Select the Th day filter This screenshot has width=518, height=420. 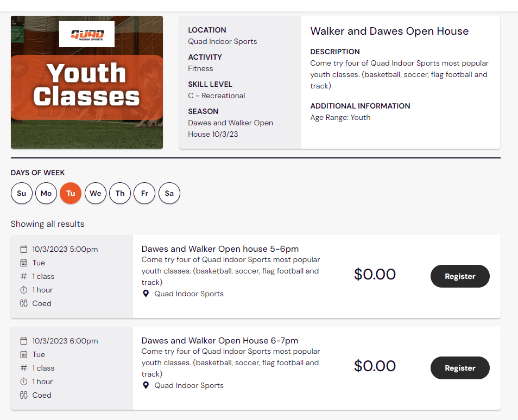(120, 193)
